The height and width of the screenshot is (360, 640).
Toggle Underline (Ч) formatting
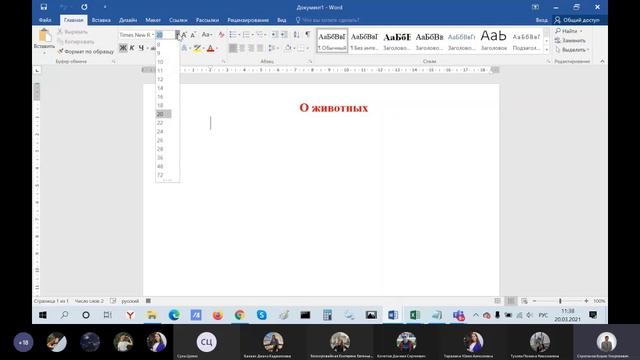tap(141, 48)
